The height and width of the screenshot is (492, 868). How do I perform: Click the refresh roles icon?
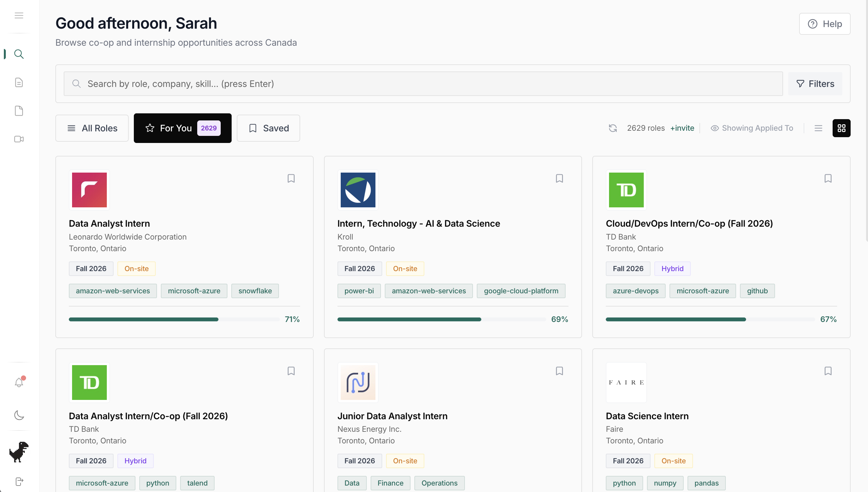(x=613, y=128)
